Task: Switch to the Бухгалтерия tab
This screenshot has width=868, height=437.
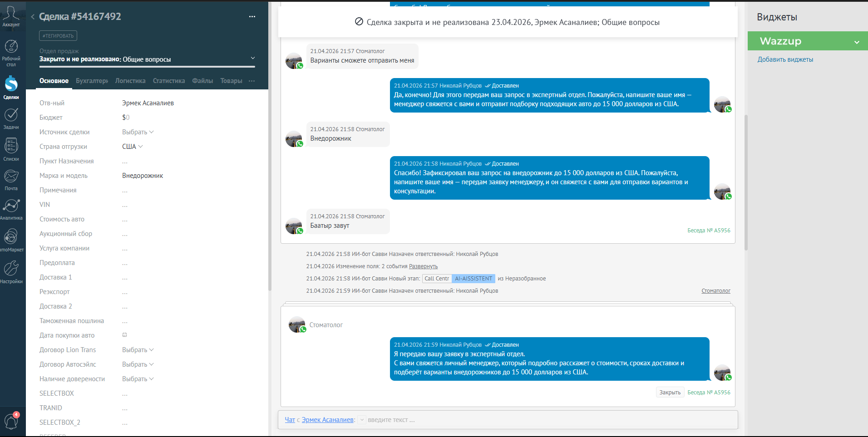Action: (x=92, y=81)
